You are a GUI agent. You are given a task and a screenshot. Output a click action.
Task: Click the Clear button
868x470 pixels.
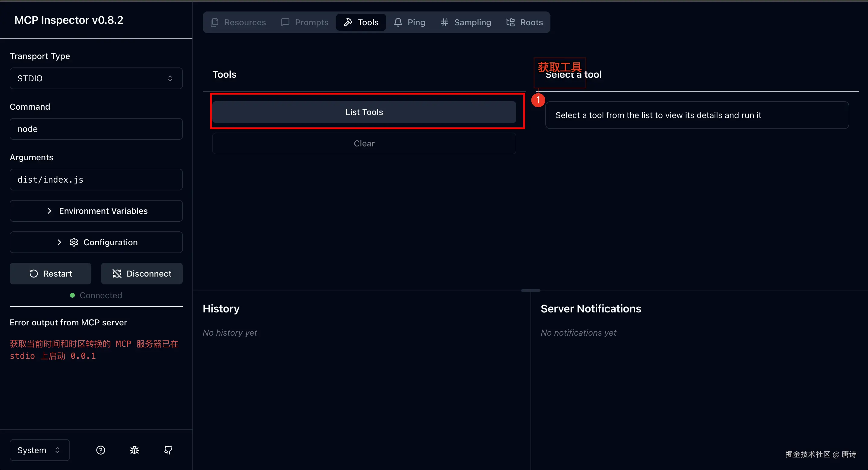pos(364,143)
